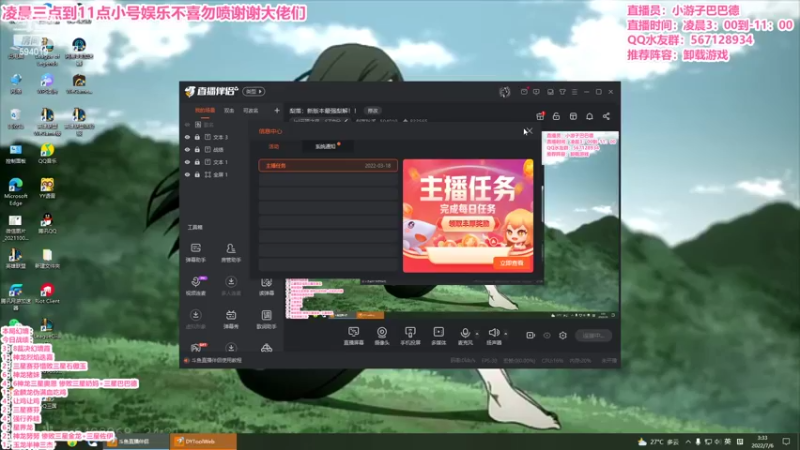The image size is (800, 450).
Task: Open the hamburger menu in title bar
Action: [574, 92]
